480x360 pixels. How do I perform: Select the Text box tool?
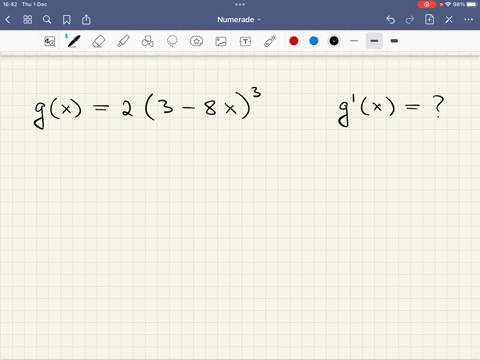point(245,41)
